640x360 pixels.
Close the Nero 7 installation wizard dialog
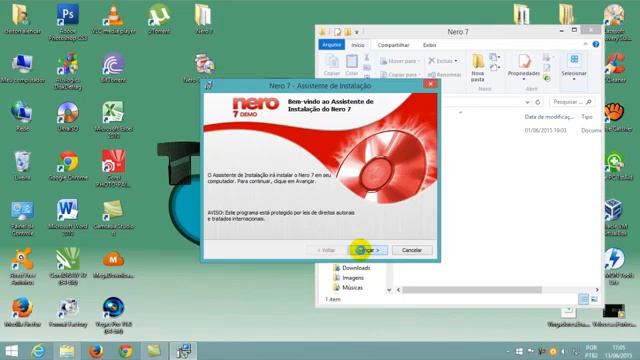(430, 84)
